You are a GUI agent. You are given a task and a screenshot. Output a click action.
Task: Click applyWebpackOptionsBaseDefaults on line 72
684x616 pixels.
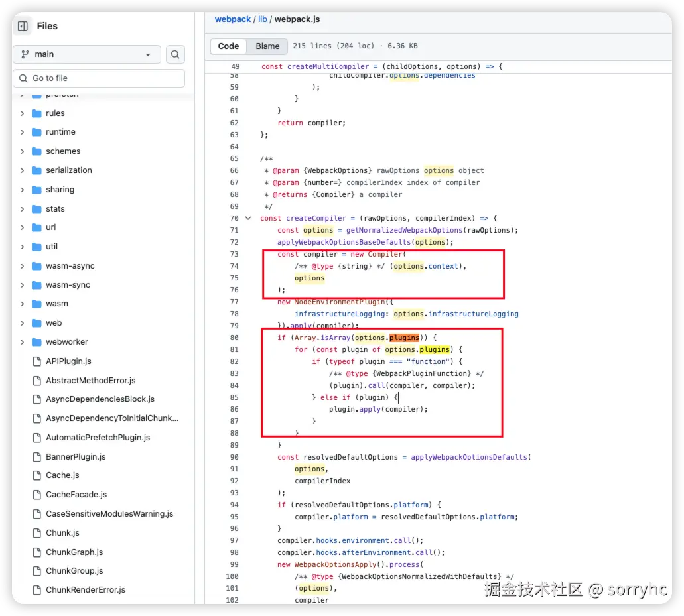click(344, 243)
